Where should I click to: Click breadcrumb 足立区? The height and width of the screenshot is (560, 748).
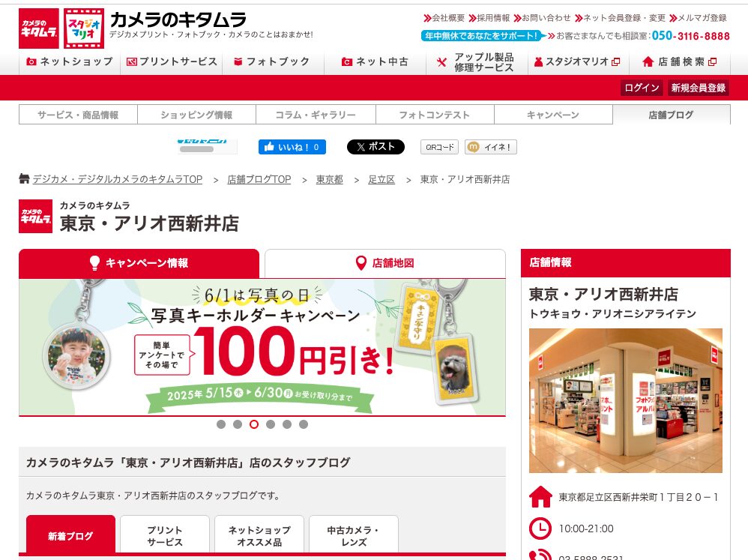pyautogui.click(x=381, y=179)
